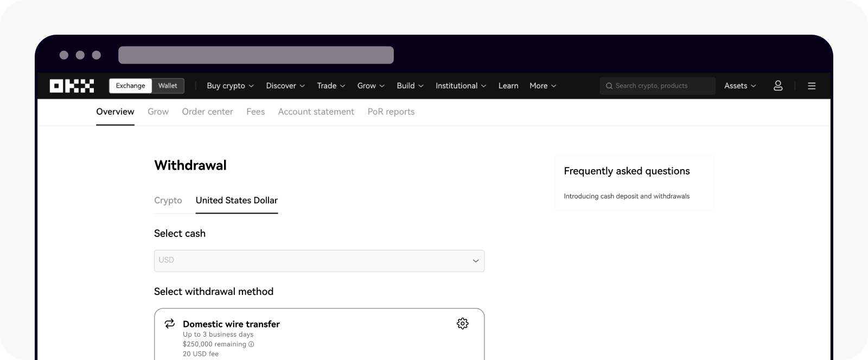Screen dimensions: 868x360
Task: Expand the Institutional menu
Action: pos(461,86)
